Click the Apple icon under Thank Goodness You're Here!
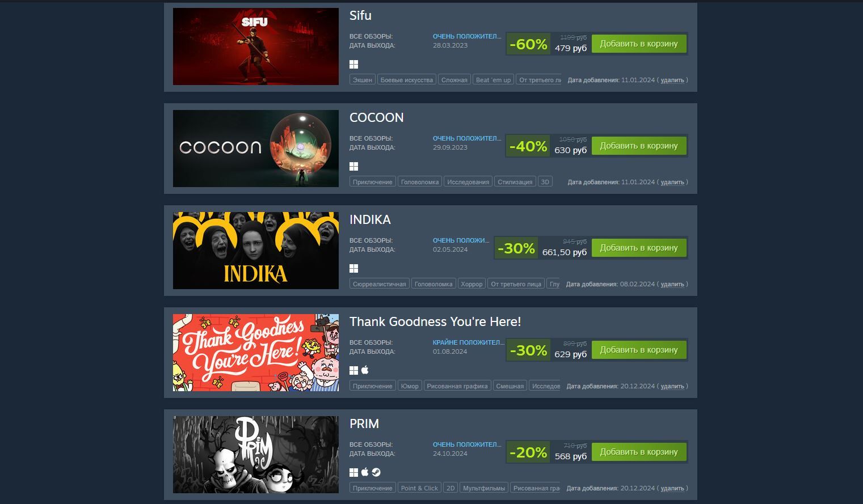 (x=365, y=370)
